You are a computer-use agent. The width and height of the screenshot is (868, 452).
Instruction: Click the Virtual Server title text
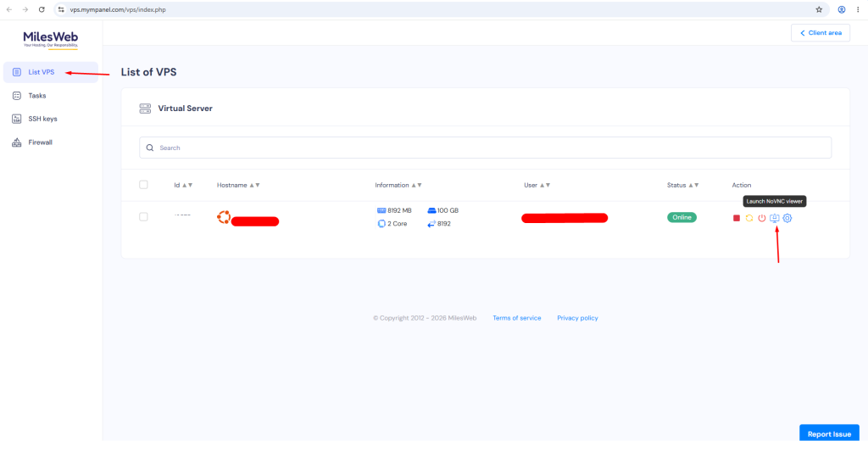tap(185, 109)
